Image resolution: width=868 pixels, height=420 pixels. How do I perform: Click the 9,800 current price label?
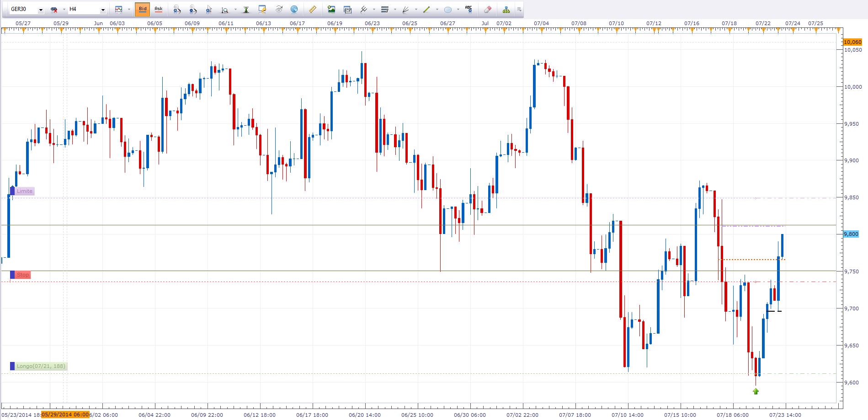(x=851, y=234)
